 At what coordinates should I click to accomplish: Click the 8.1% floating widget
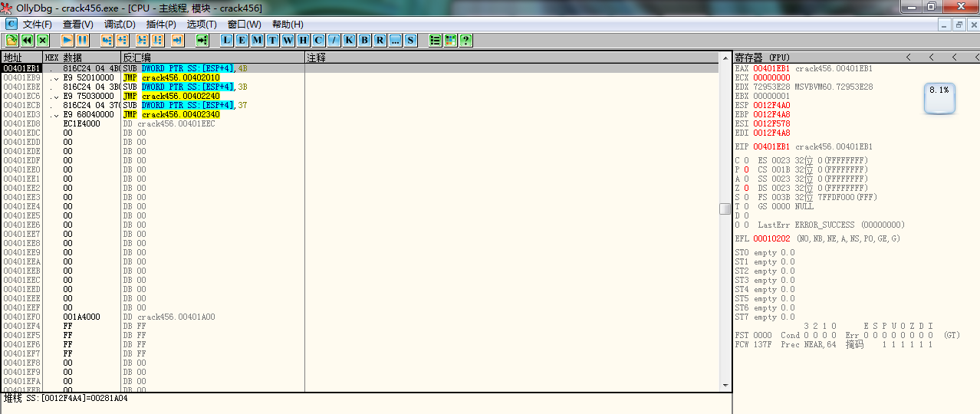coord(939,97)
